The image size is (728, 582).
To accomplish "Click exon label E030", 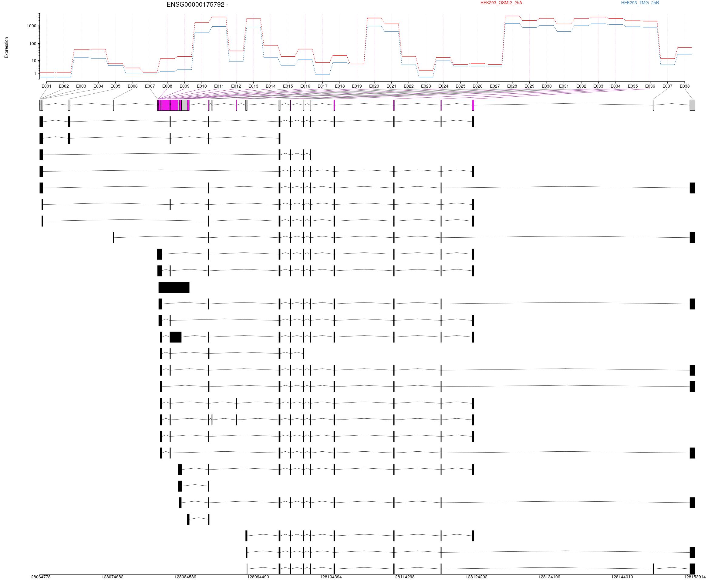I will pos(547,86).
